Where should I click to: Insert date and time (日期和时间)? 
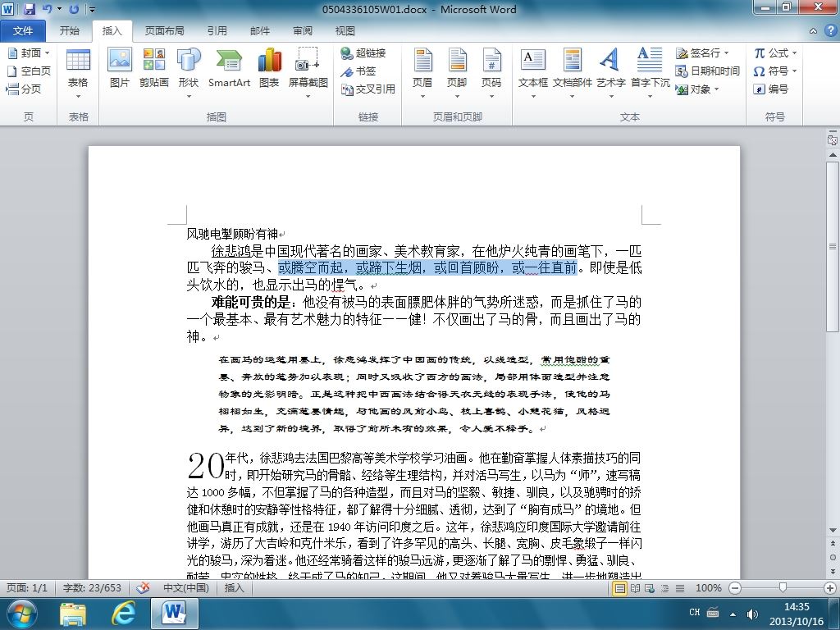coord(707,71)
